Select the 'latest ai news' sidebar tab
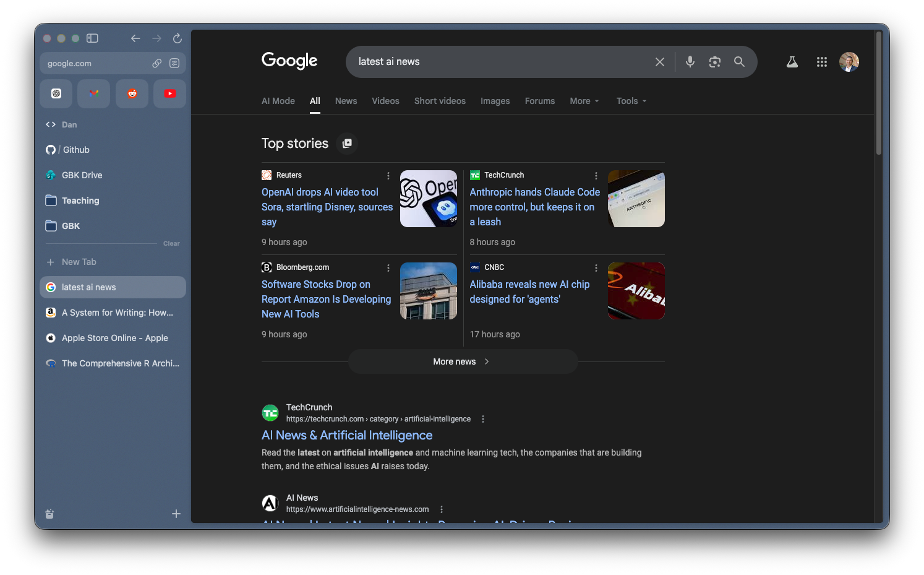 click(x=113, y=287)
